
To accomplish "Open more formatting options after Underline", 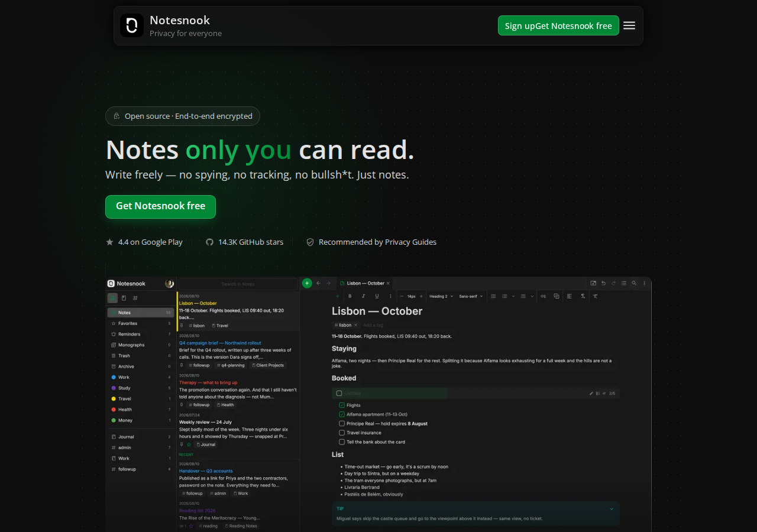I will (390, 296).
